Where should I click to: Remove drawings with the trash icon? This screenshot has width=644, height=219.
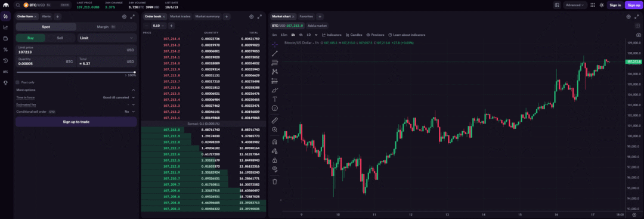(275, 181)
